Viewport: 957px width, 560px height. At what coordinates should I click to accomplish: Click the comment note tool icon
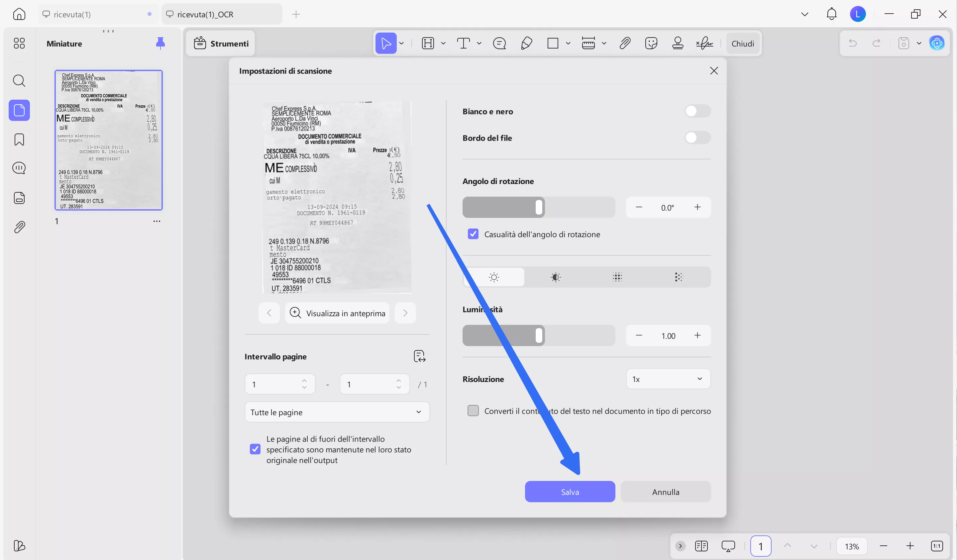(499, 43)
